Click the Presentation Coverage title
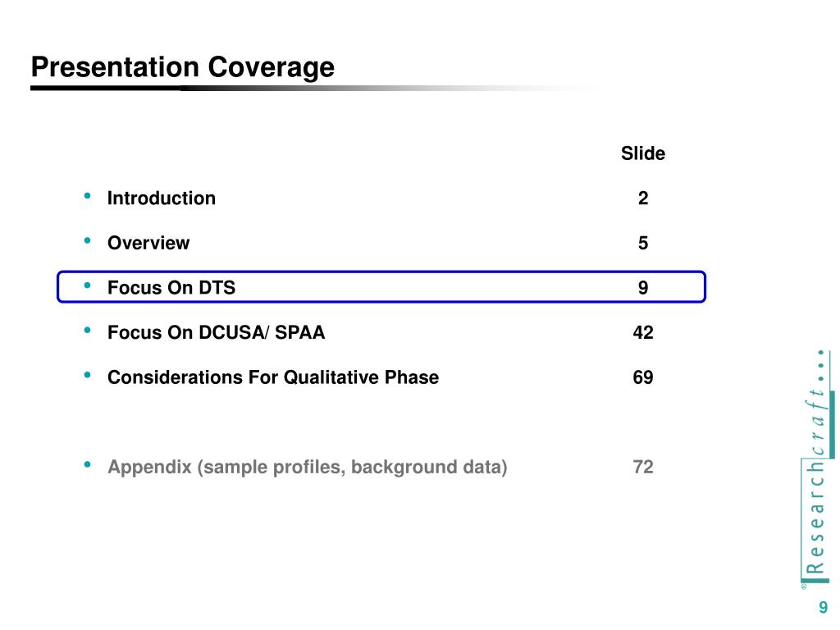 coord(183,67)
